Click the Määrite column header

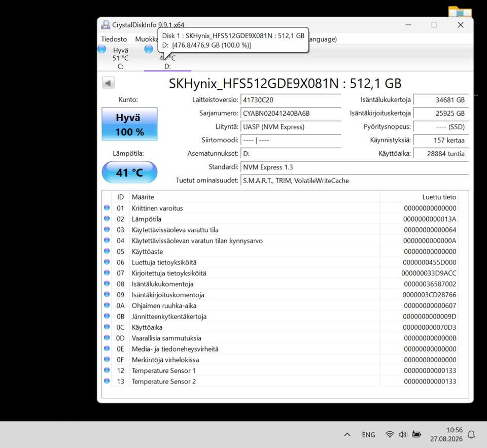(x=254, y=197)
